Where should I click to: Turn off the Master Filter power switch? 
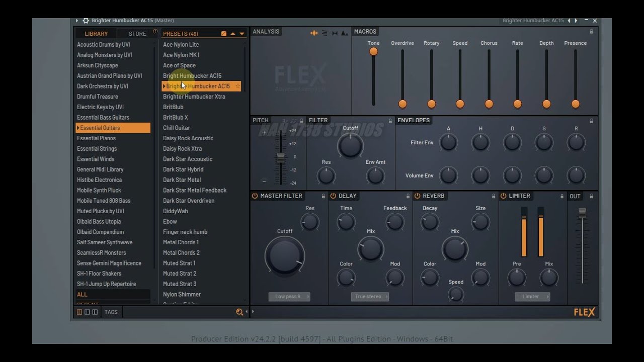coord(255,196)
